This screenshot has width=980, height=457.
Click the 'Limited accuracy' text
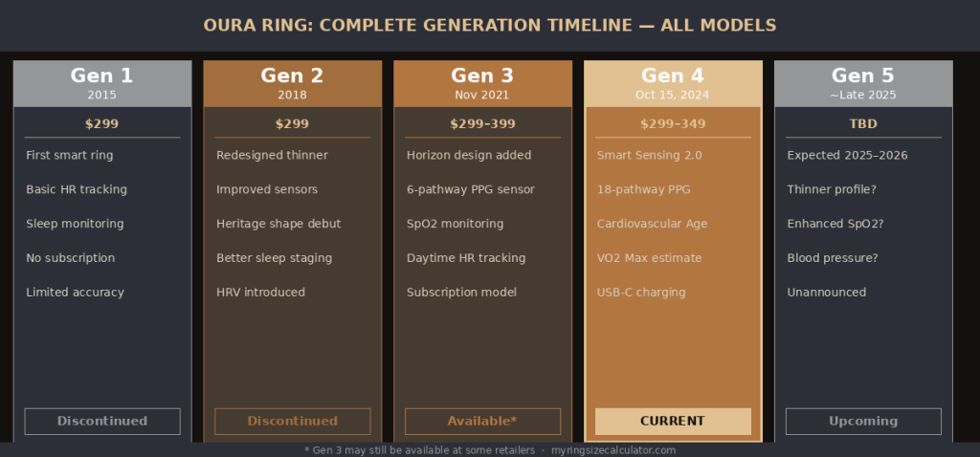tap(75, 293)
